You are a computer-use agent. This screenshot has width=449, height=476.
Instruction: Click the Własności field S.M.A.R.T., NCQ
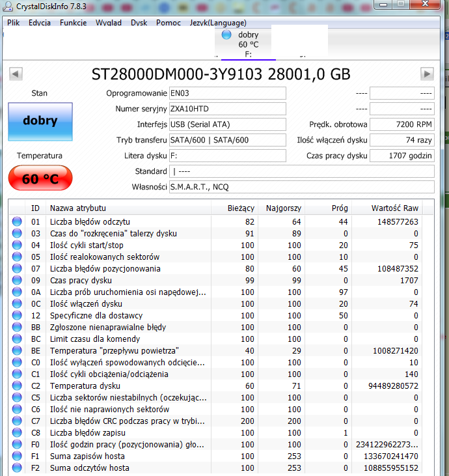[302, 187]
